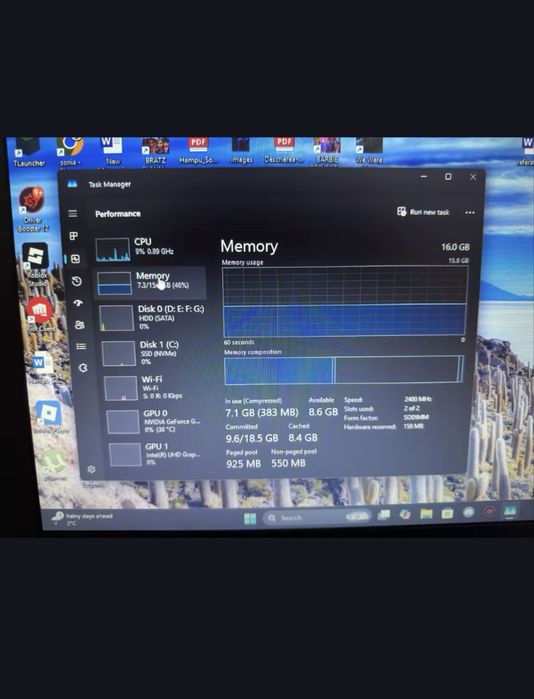Click the '7.1 GB (383 MB)' in-use value
This screenshot has height=699, width=534.
[x=262, y=412]
